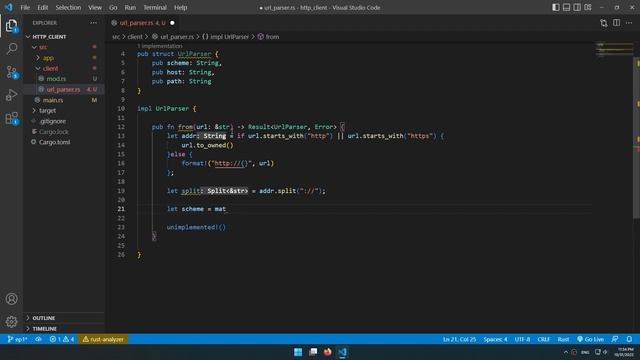Open url_parser.rs in the explorer
640x360 pixels.
(63, 89)
